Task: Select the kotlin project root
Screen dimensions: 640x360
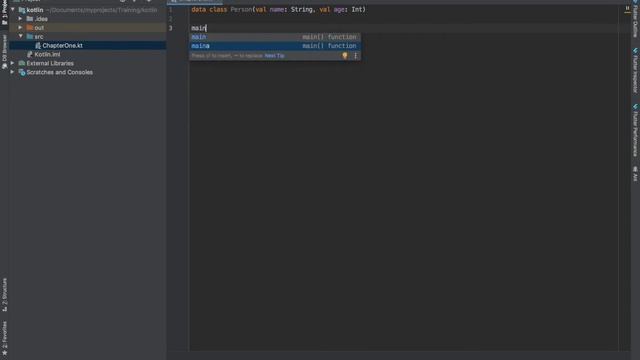Action: (35, 10)
